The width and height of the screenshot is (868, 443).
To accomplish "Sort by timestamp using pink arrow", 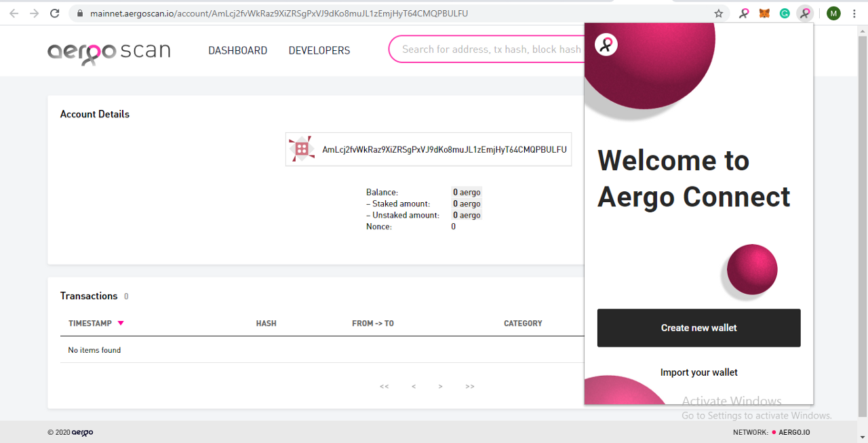I will pyautogui.click(x=121, y=323).
